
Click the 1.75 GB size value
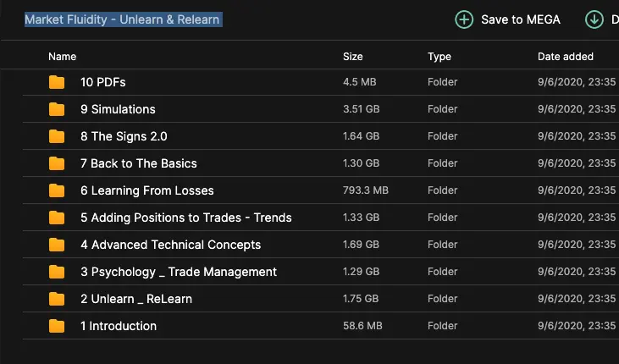(x=361, y=299)
